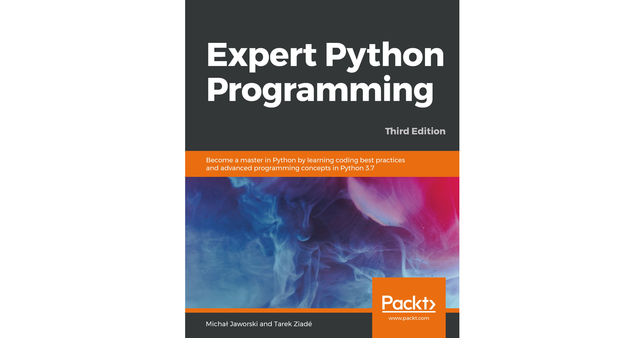Click the black margin right of cover

[553, 169]
